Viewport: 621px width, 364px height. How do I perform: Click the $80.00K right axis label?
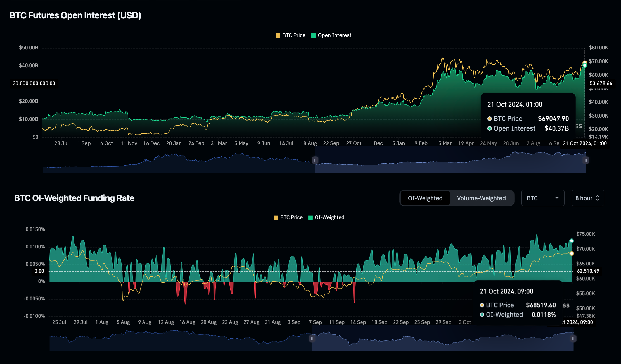pyautogui.click(x=598, y=48)
